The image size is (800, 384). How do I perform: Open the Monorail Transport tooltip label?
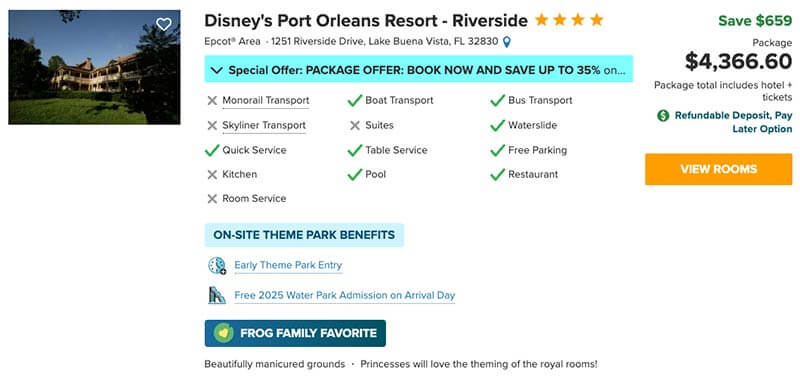point(265,101)
